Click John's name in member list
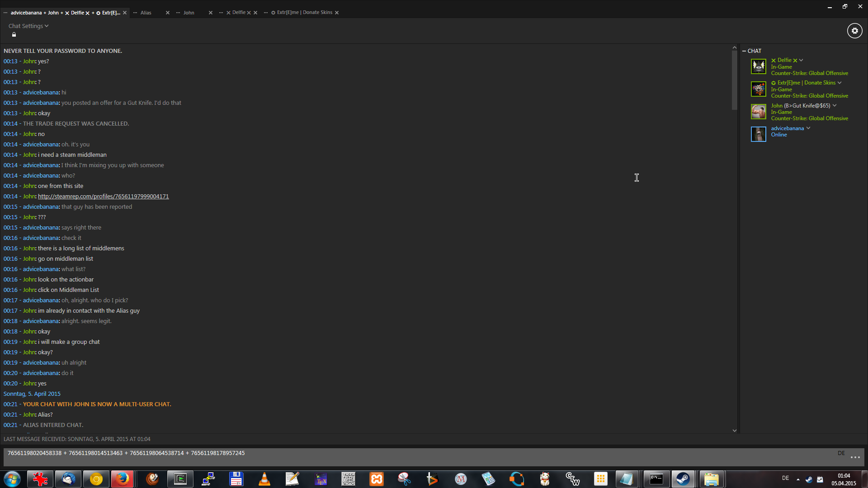Viewport: 868px width, 488px height. [777, 106]
